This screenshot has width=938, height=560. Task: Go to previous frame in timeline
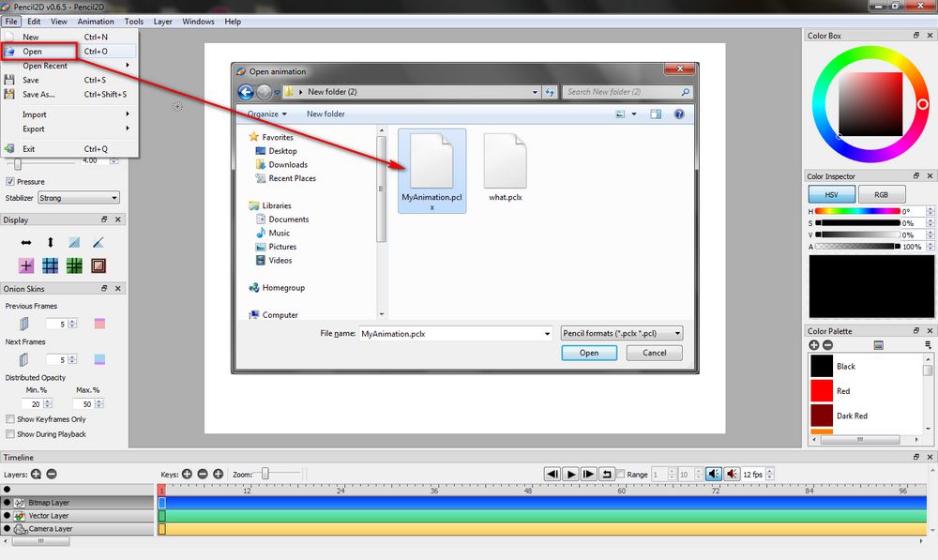[552, 474]
